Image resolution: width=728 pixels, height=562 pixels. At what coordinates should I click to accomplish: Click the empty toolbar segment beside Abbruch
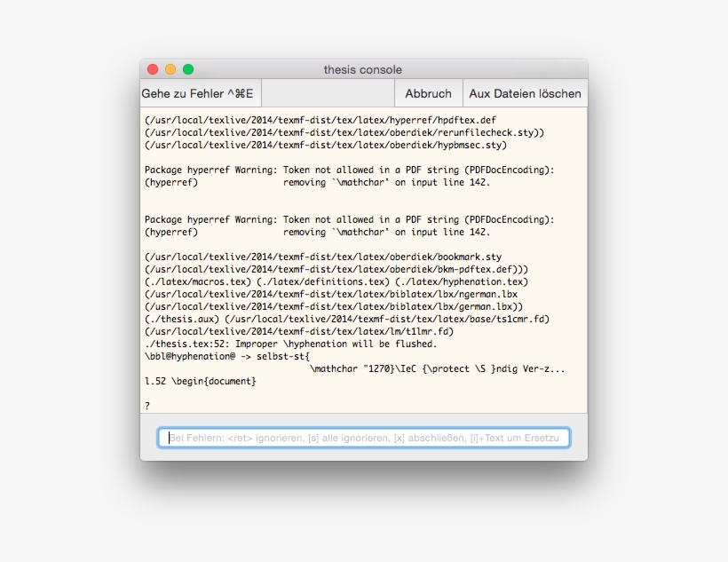(x=328, y=93)
